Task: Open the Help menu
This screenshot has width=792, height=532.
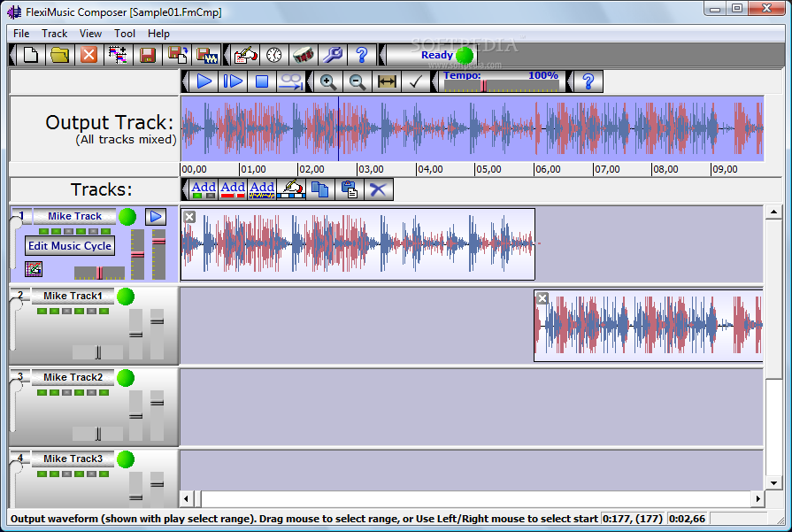Action: [x=158, y=34]
